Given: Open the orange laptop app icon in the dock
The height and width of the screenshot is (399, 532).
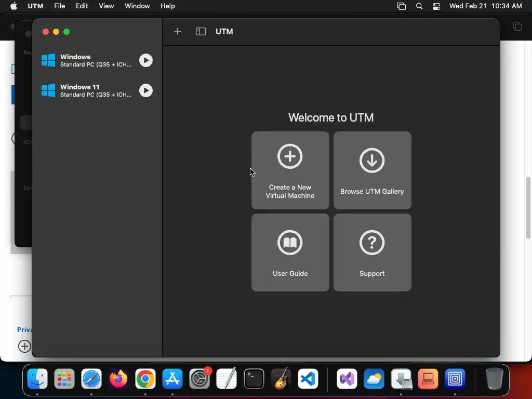Looking at the screenshot, I should 428,379.
